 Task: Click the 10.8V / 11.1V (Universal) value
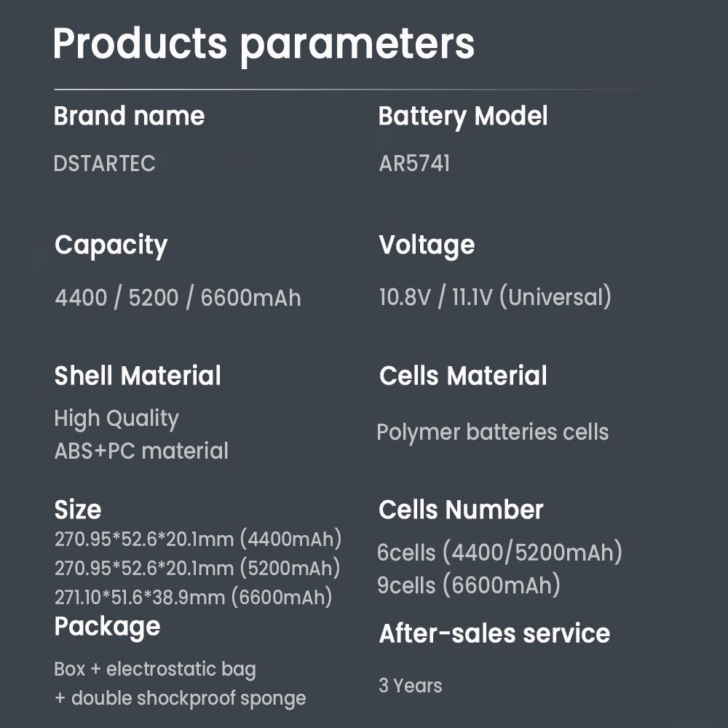(495, 297)
